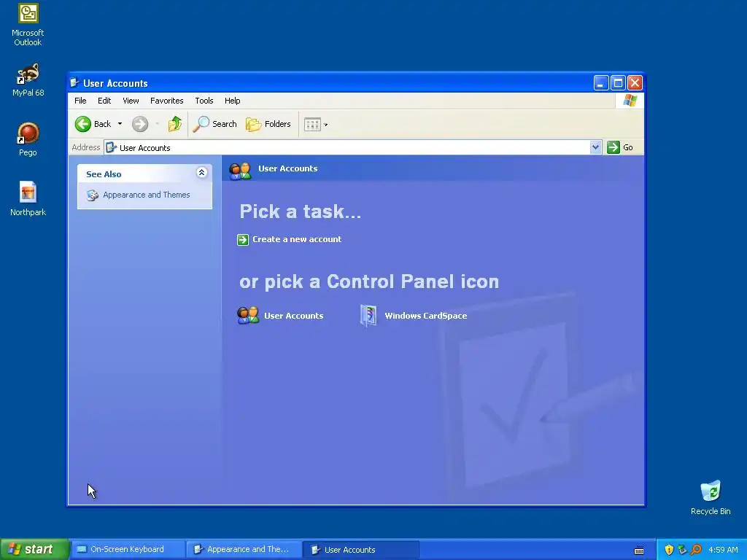This screenshot has height=560, width=747.
Task: Click the Windows flag logo throbber
Action: click(x=630, y=101)
